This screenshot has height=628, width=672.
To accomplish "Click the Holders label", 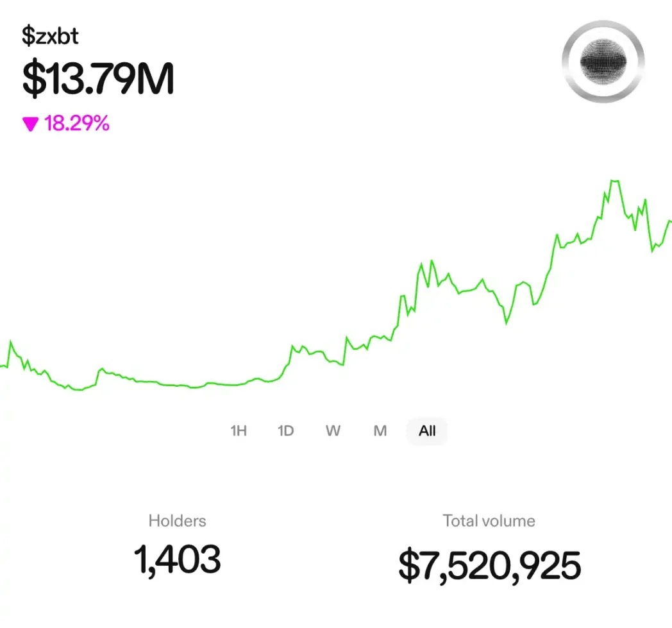I will click(178, 521).
